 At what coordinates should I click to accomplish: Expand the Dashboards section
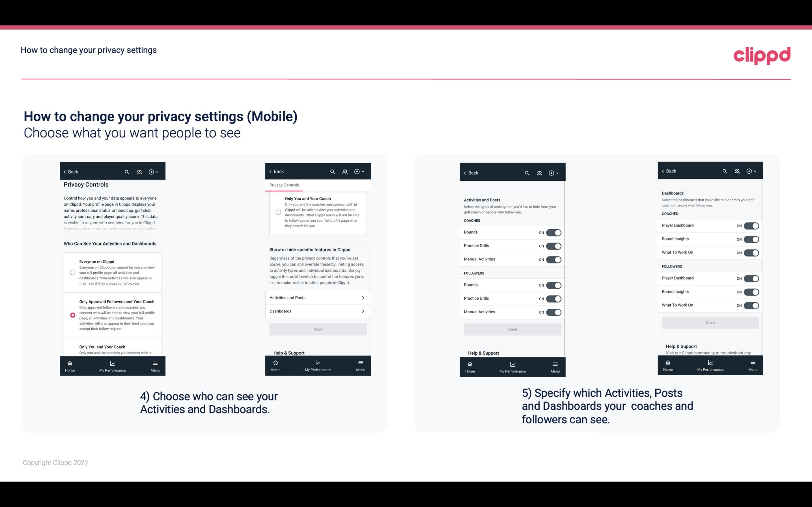pyautogui.click(x=317, y=311)
